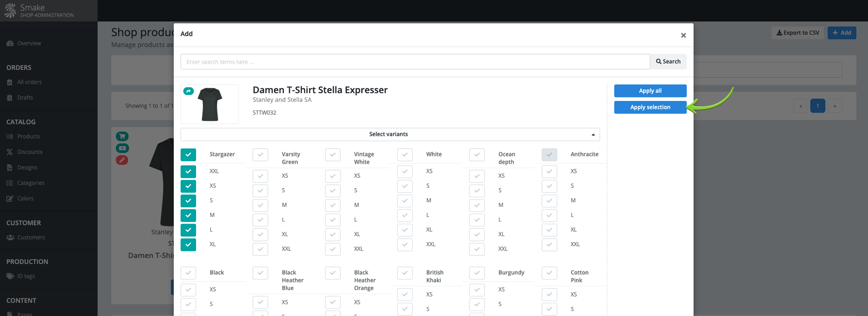Screen dimensions: 868x316
Task: Click the red pencil edit icon
Action: point(122,160)
